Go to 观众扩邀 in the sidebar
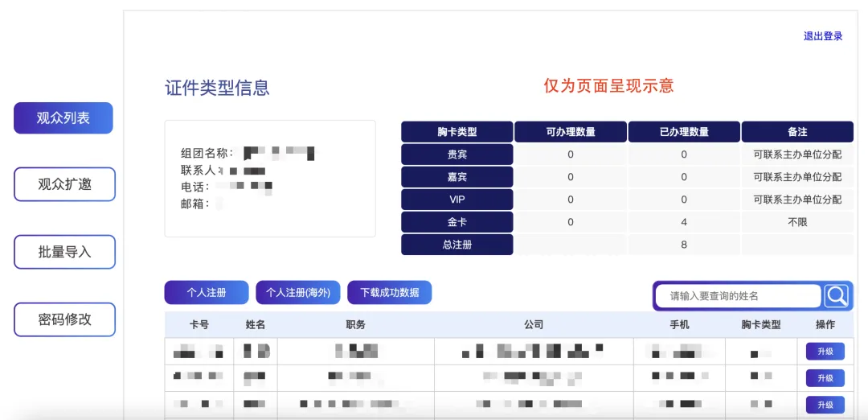 tap(64, 184)
